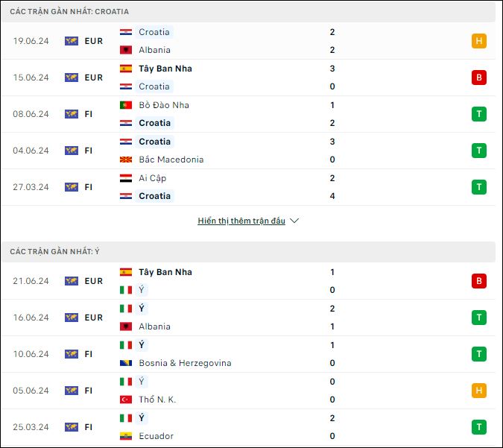Screen dimensions: 503x448
Task: Click the Egypt flag beside Ai Cập
Action: click(126, 178)
